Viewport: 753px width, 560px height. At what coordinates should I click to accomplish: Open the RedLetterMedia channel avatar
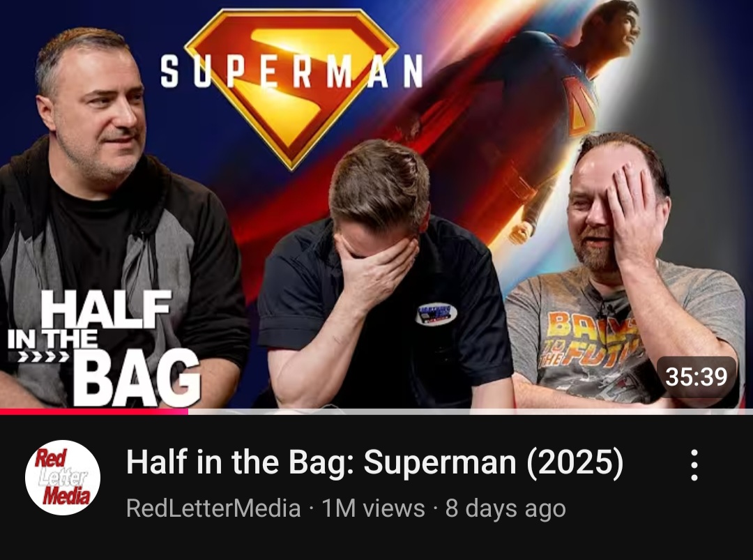pos(63,478)
